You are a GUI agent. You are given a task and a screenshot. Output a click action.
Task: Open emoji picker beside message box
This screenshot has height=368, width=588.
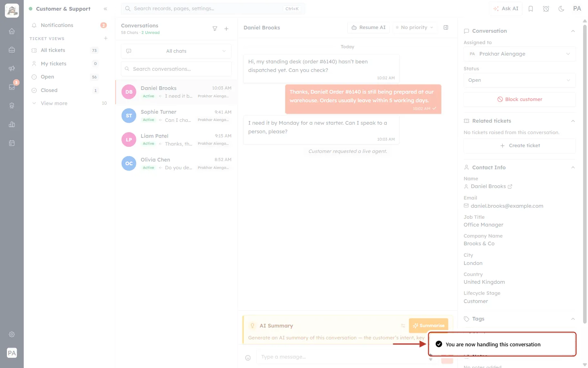click(x=248, y=358)
